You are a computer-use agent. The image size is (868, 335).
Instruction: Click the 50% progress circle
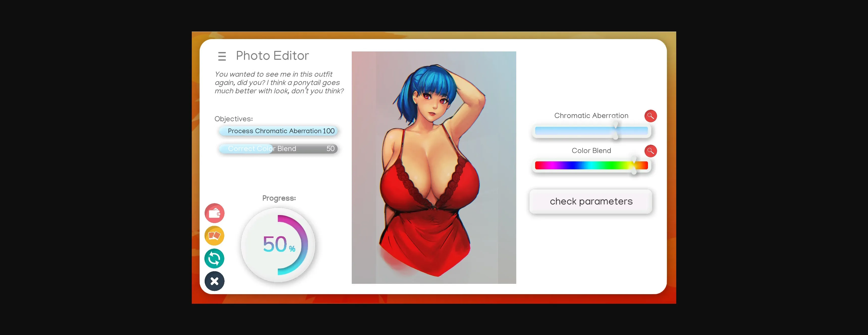(278, 245)
